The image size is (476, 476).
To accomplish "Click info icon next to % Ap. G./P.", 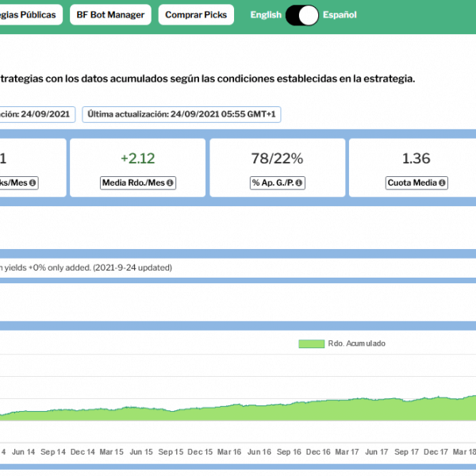I will 299,182.
